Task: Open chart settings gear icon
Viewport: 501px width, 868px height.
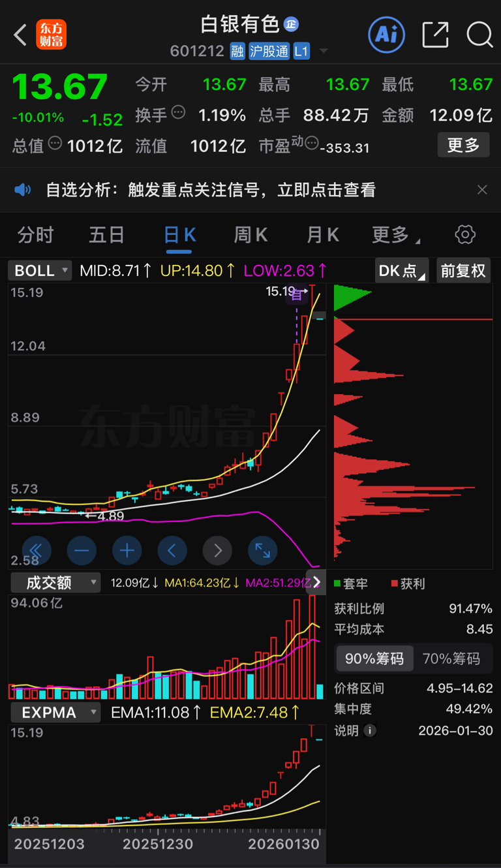Action: click(465, 235)
